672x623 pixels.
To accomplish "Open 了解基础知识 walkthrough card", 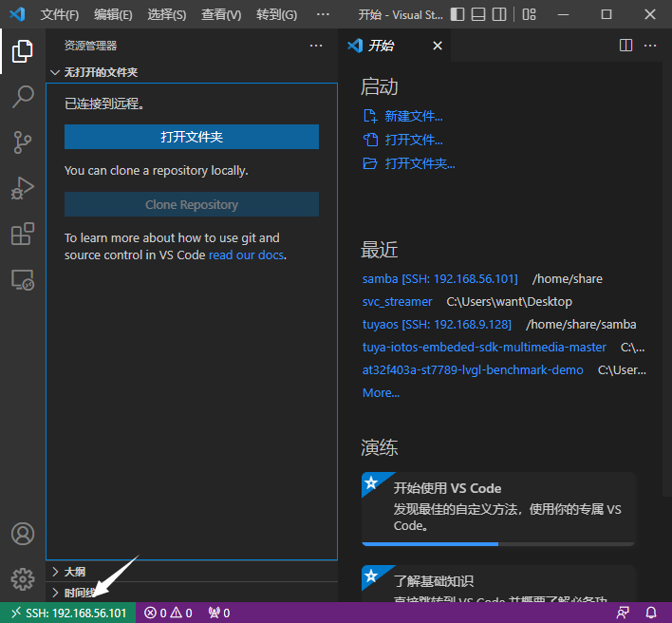I will [x=498, y=583].
